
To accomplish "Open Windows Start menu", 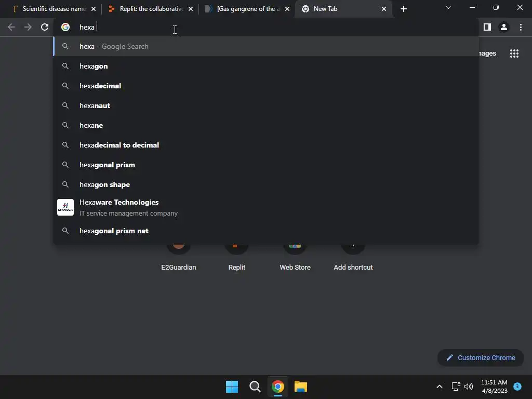I will click(x=232, y=387).
